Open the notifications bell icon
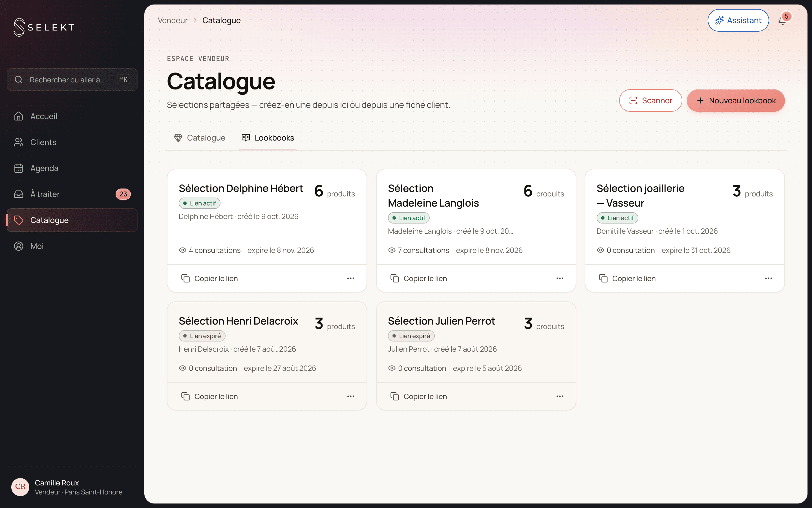812x508 pixels. (x=782, y=21)
